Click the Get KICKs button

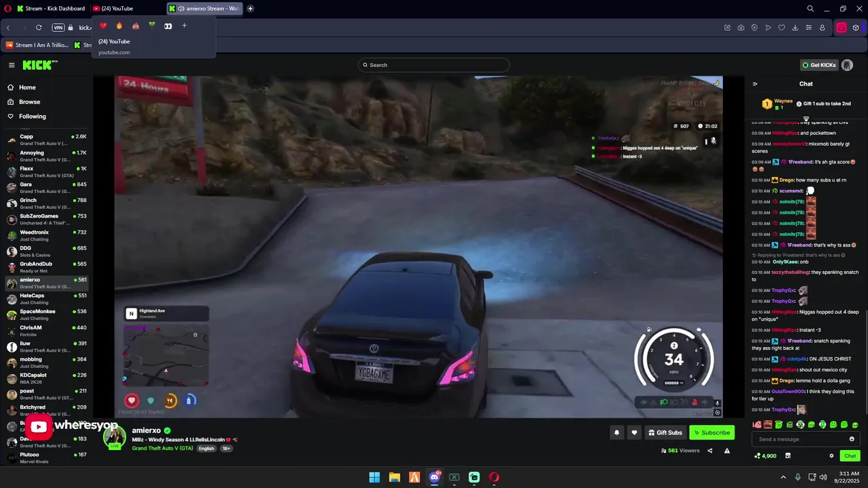coord(819,65)
